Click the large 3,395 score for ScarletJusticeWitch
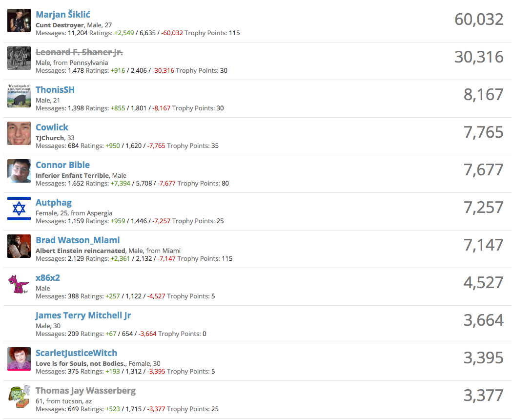This screenshot has width=513, height=420. click(x=484, y=358)
